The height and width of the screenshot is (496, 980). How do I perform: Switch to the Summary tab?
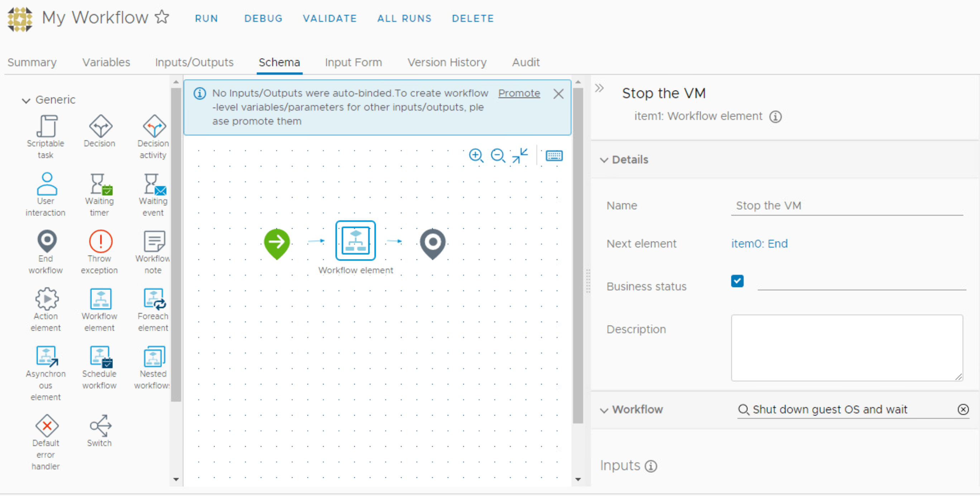click(x=32, y=62)
